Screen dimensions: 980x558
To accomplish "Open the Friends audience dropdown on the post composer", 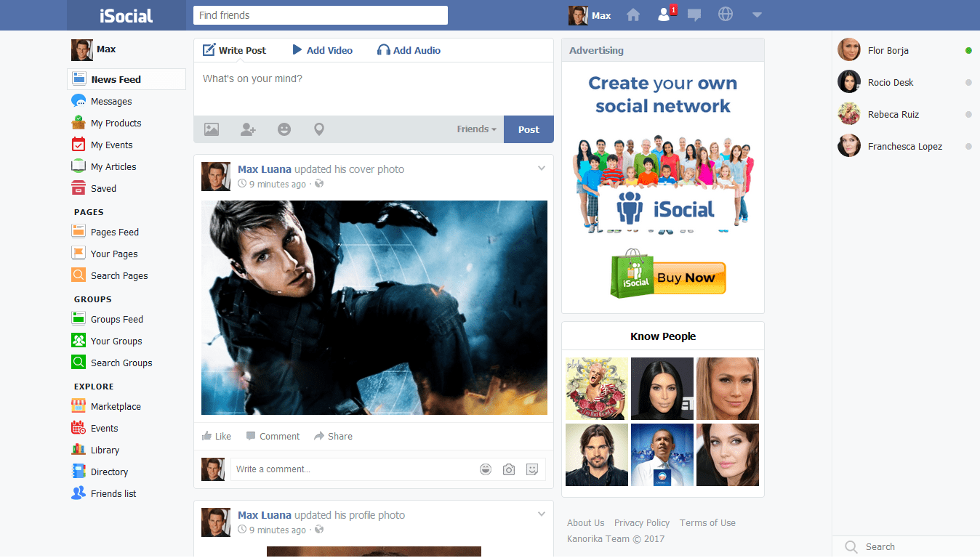I will click(x=475, y=129).
